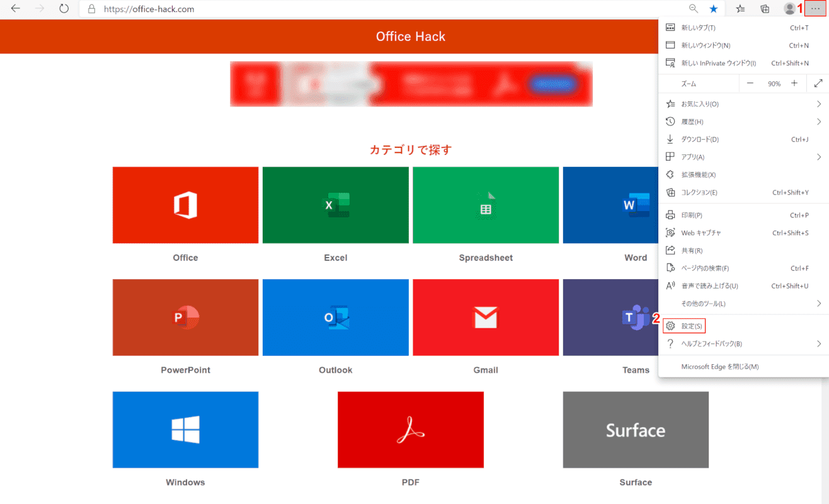Click the PDF text label
The image size is (829, 504).
[x=411, y=483]
